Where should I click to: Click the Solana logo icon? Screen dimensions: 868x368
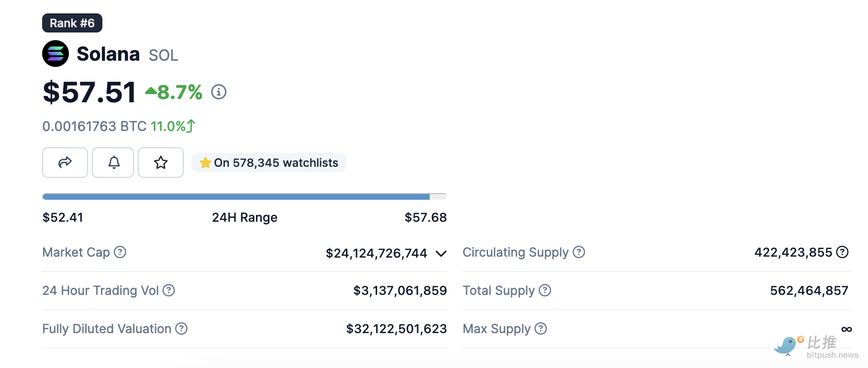(56, 54)
